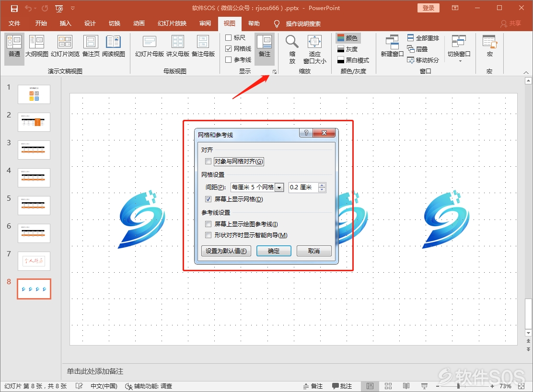Adjust the zoom slider handle
The image size is (533, 392).
point(458,386)
